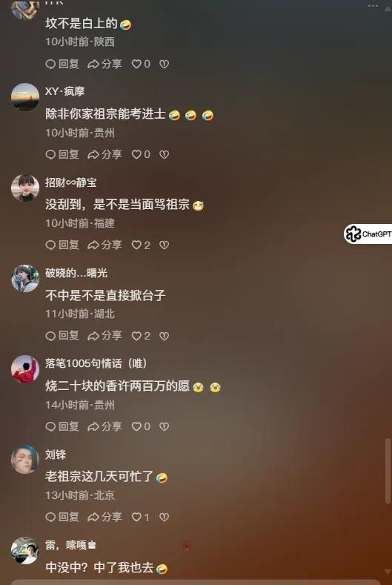392x585 pixels.
Task: Reply to the 坟不是白上的 comment
Action: pos(62,65)
